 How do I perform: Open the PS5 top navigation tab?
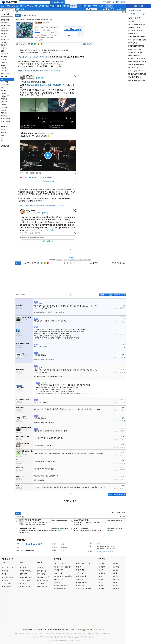click(3, 6)
